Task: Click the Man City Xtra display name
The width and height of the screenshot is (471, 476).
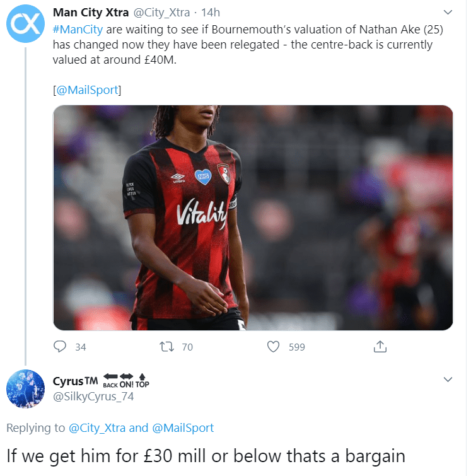Action: 91,13
